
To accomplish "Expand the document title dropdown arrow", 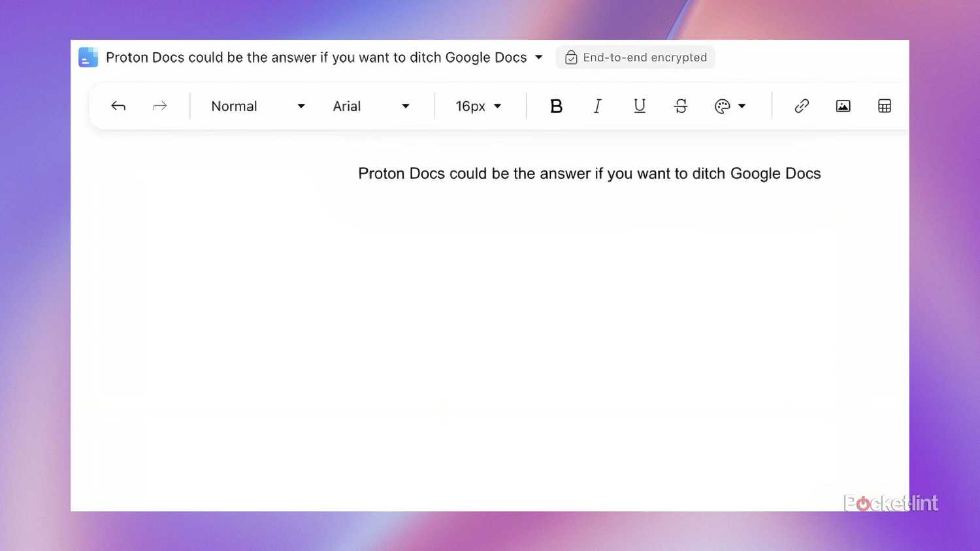I will coord(539,57).
